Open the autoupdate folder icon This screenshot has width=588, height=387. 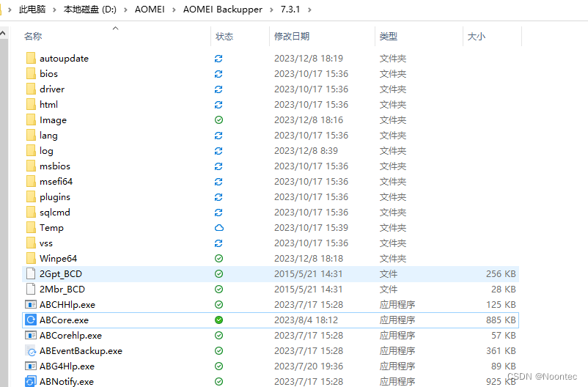31,59
